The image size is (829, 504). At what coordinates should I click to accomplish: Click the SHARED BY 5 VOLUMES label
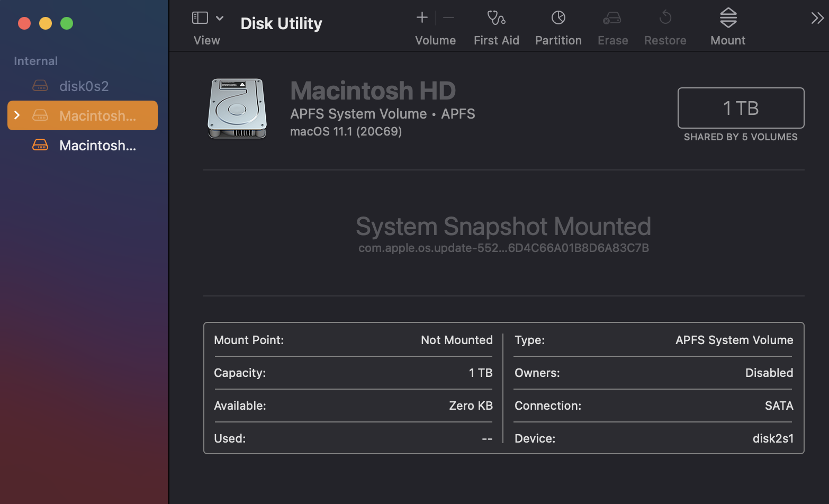[x=740, y=137]
